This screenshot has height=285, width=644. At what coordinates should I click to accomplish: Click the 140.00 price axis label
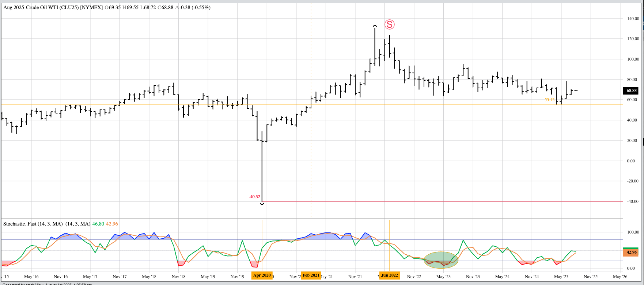[x=633, y=18]
